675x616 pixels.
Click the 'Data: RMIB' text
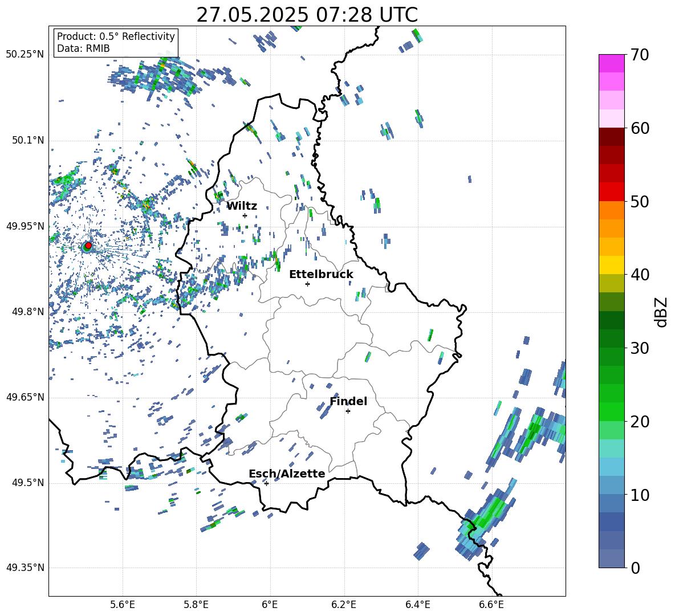[x=83, y=48]
